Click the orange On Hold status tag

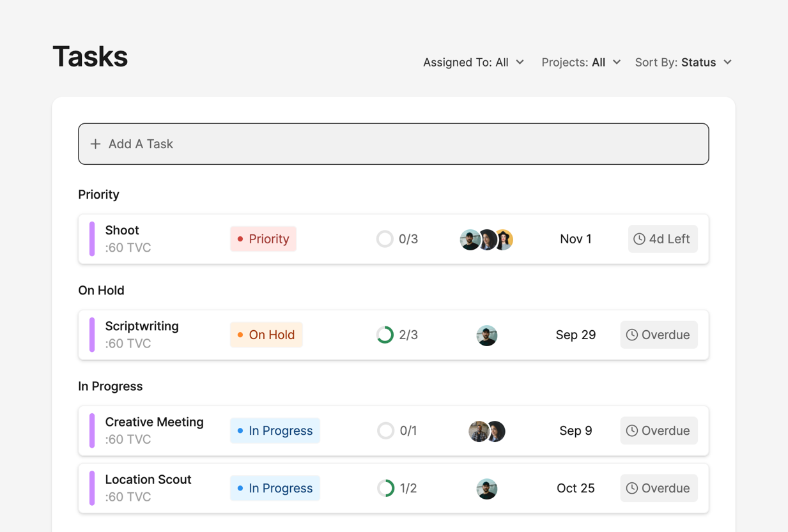266,335
